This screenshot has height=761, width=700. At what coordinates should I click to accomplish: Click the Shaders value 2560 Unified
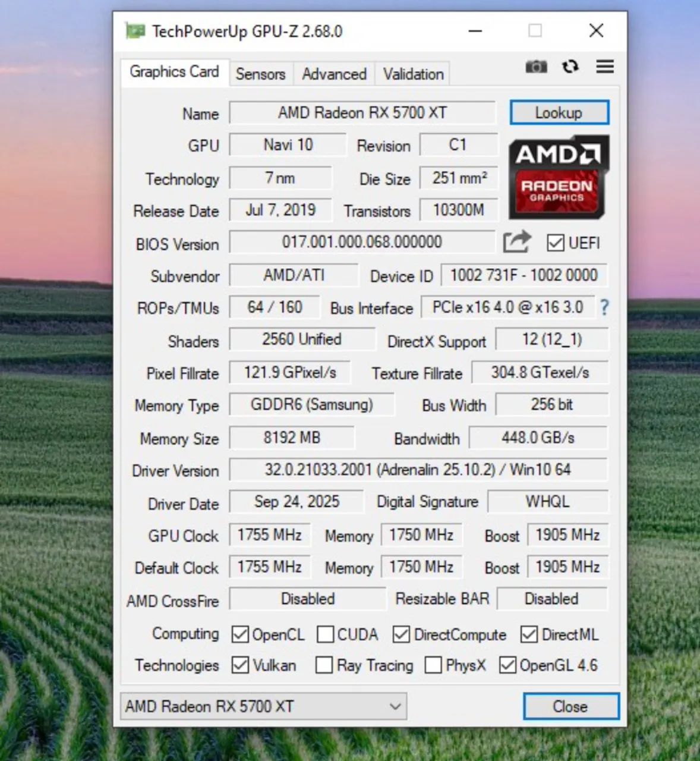[x=302, y=339]
